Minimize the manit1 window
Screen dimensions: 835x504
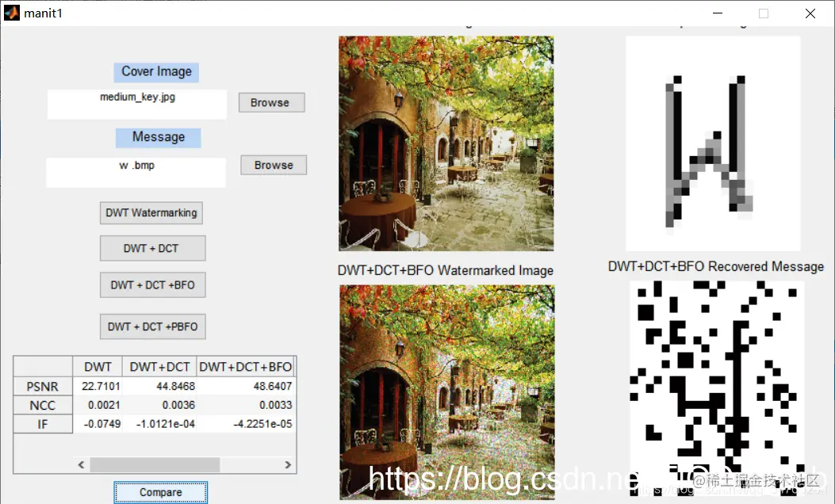click(x=718, y=13)
